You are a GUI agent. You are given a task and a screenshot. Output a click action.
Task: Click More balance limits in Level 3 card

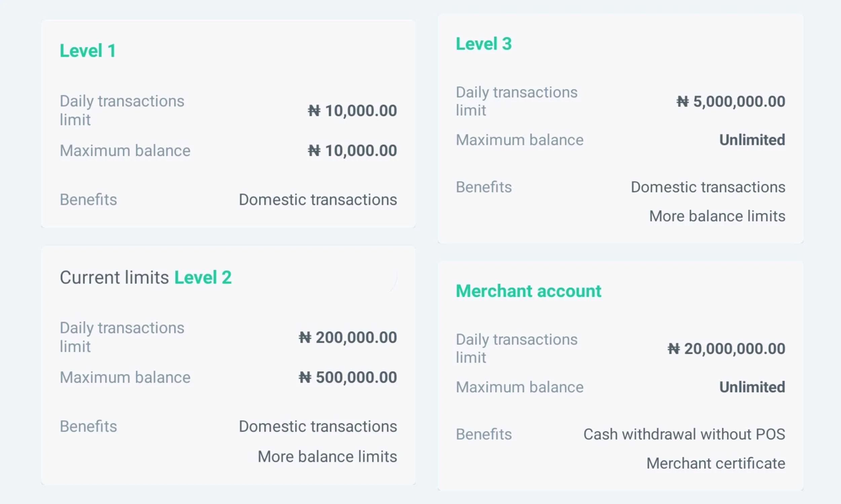coord(717,216)
